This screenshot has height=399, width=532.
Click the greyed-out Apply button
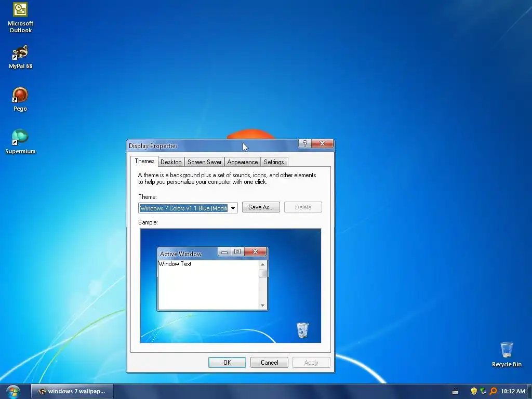click(311, 362)
